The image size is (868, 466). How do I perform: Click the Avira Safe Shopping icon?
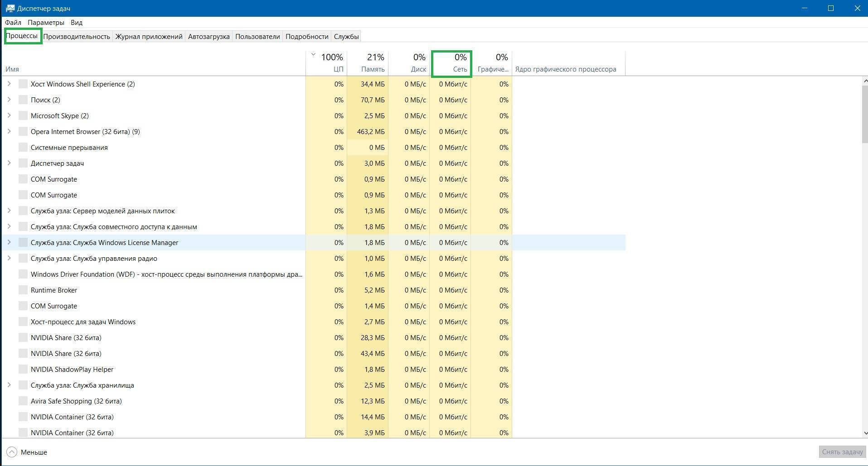coord(23,401)
